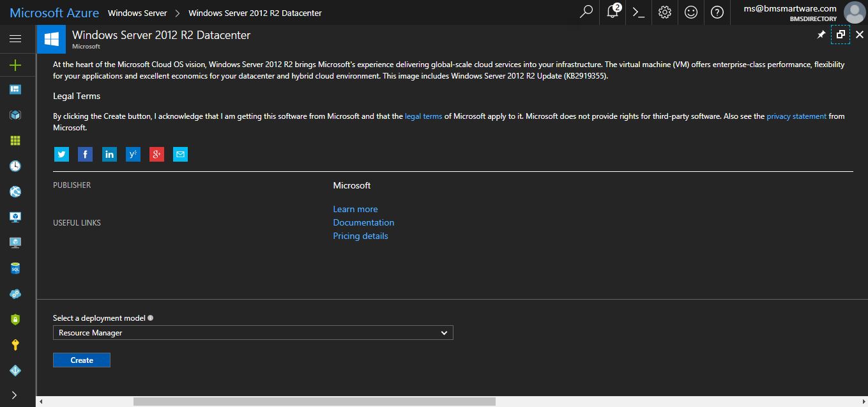Click the Microsoft Azure logo text

coord(54,13)
